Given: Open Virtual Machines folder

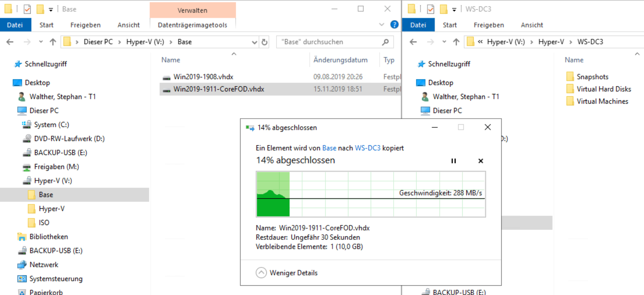Looking at the screenshot, I should pyautogui.click(x=602, y=101).
